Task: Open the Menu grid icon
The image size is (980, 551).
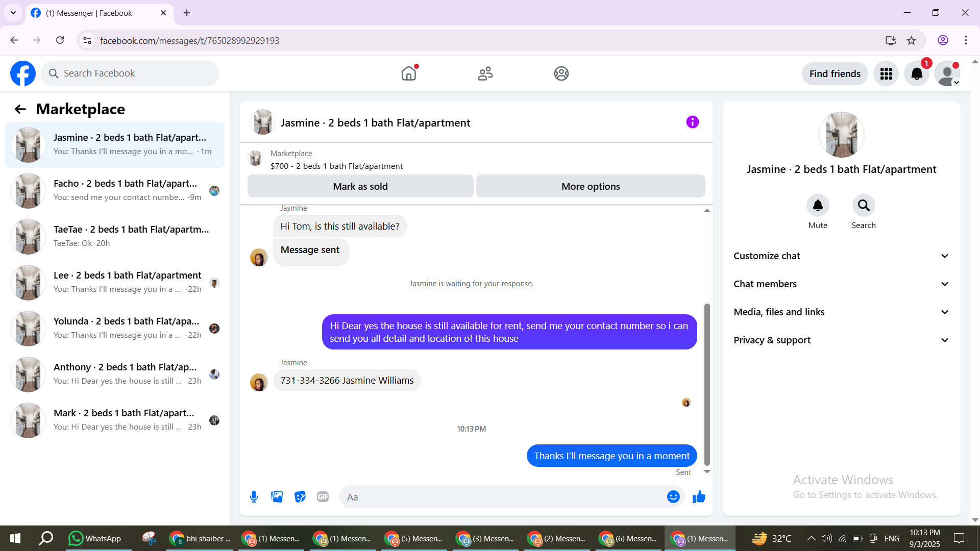Action: [886, 74]
